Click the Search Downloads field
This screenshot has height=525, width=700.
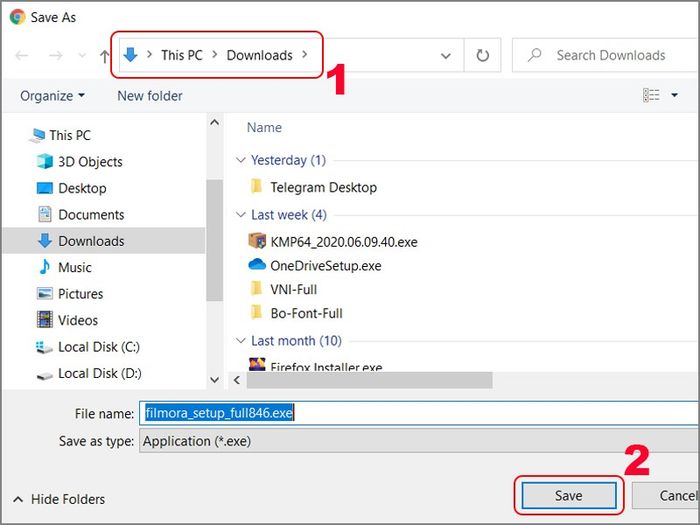click(x=606, y=55)
